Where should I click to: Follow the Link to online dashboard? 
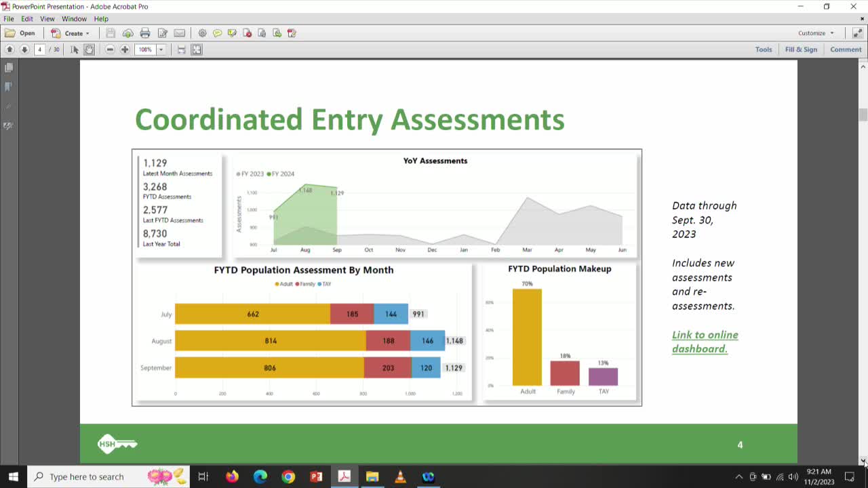coord(705,342)
